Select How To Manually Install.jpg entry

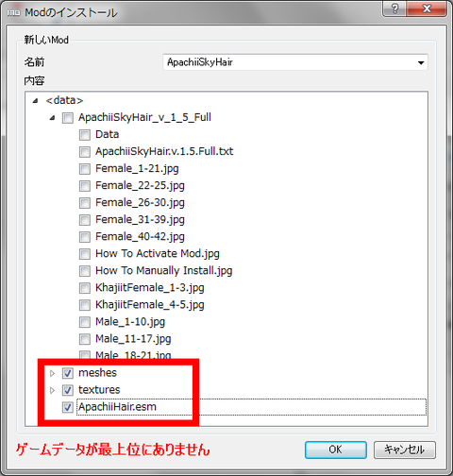click(164, 271)
